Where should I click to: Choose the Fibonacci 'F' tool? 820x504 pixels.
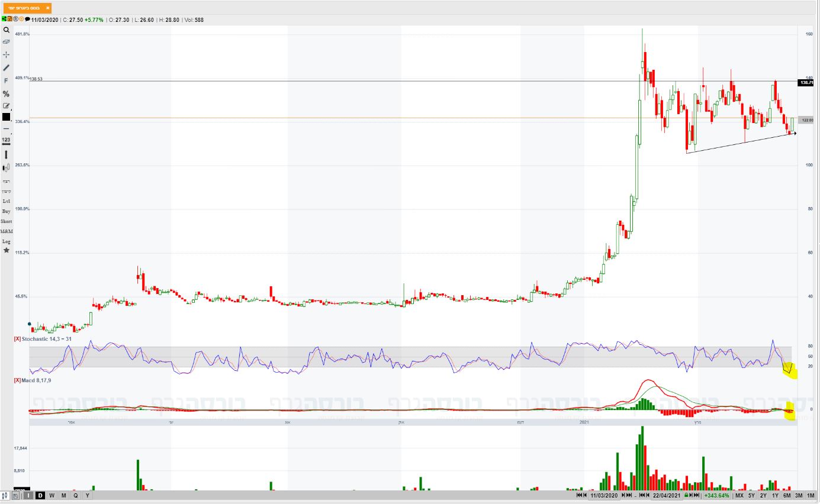7,80
